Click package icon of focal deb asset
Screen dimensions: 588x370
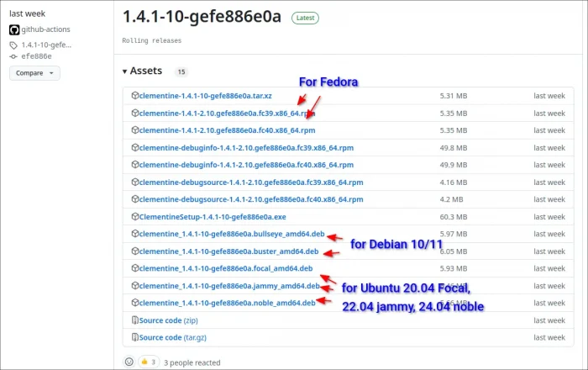tap(135, 268)
